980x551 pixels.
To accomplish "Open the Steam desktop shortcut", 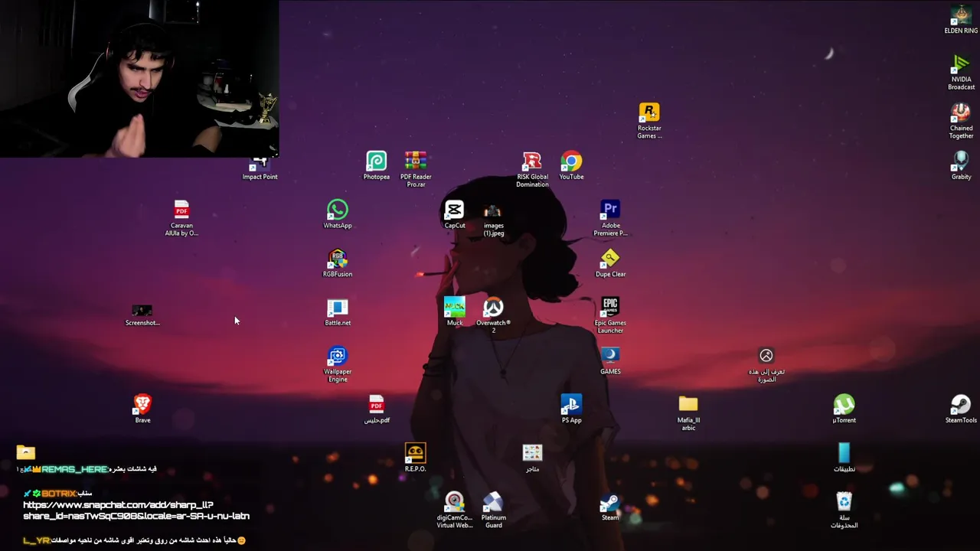I will 610,506.
